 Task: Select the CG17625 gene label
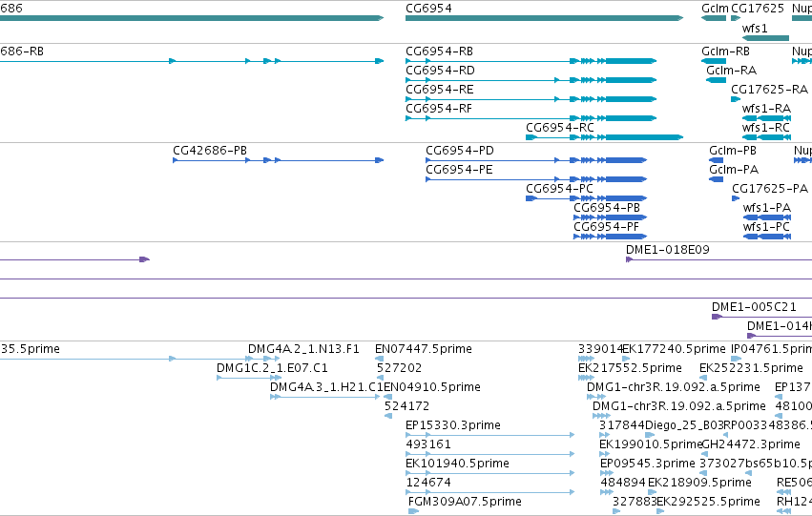pyautogui.click(x=758, y=9)
